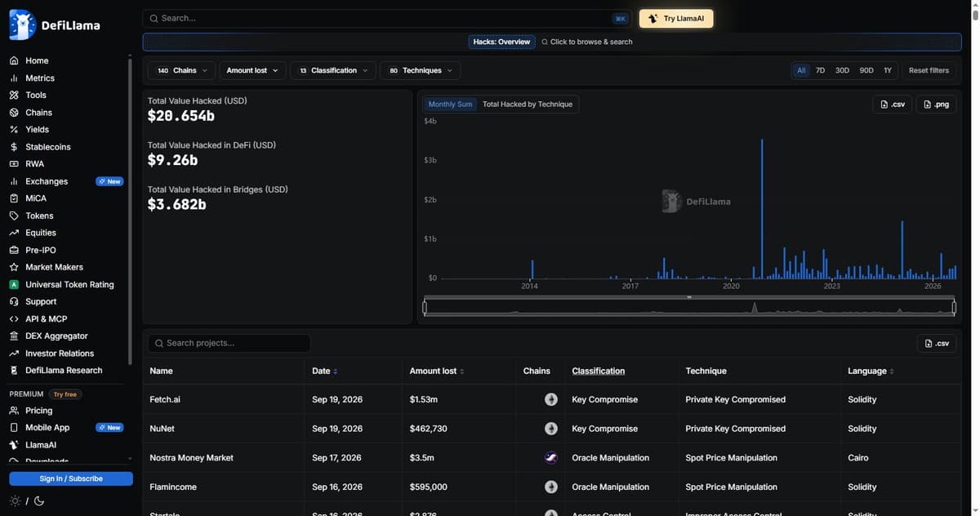Image resolution: width=980 pixels, height=516 pixels.
Task: Go to Chains in sidebar
Action: [x=38, y=113]
